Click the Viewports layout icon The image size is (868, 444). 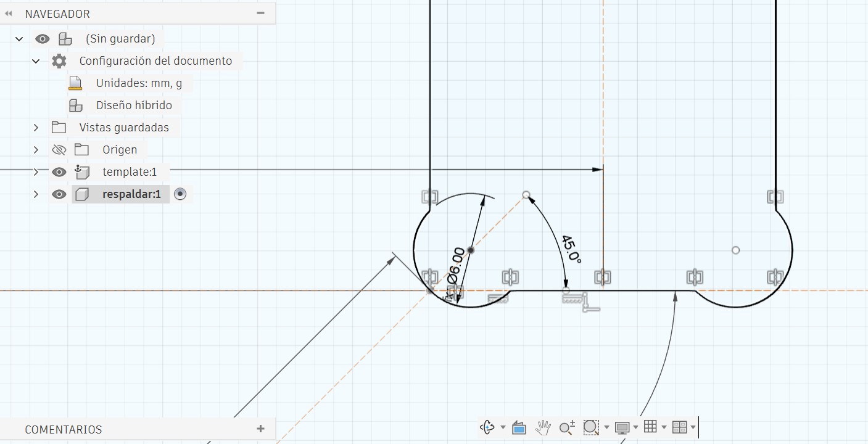pyautogui.click(x=679, y=427)
